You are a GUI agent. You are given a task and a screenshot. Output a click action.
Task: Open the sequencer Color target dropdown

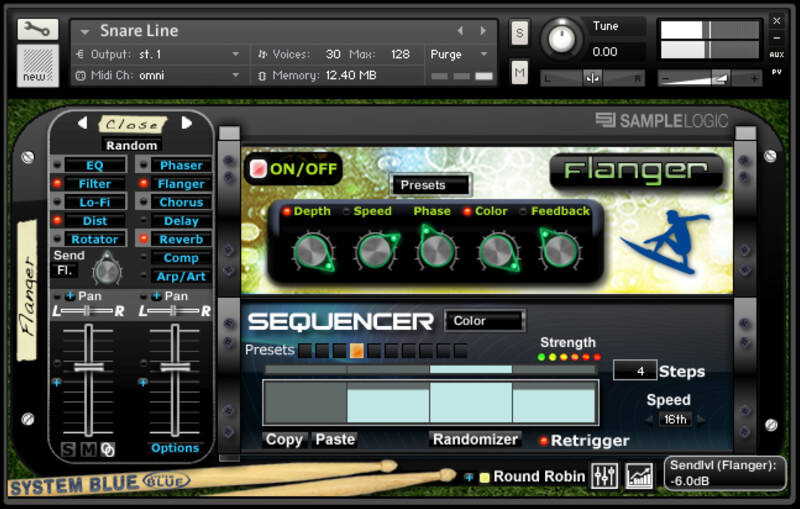pos(485,321)
